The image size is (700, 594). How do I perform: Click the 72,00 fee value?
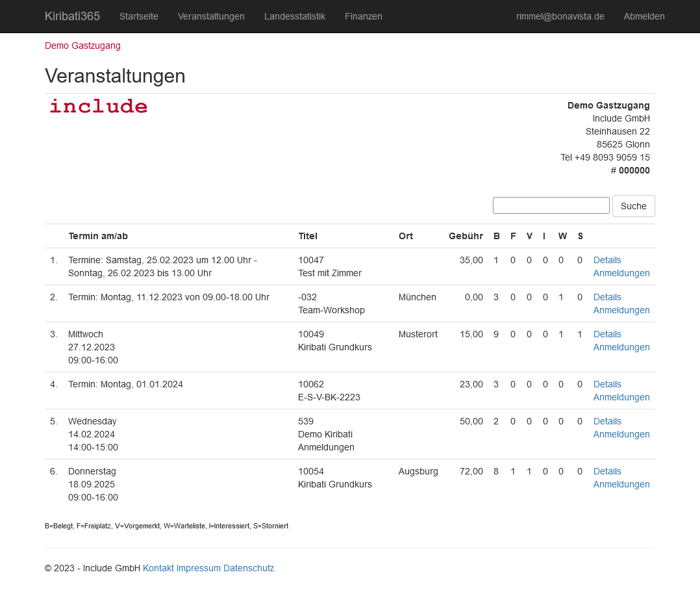[471, 472]
